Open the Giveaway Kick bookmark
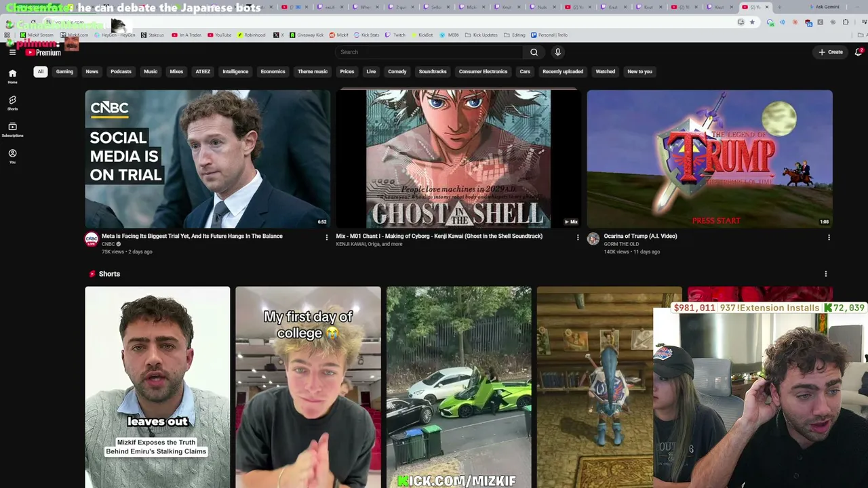Image resolution: width=868 pixels, height=488 pixels. (305, 35)
